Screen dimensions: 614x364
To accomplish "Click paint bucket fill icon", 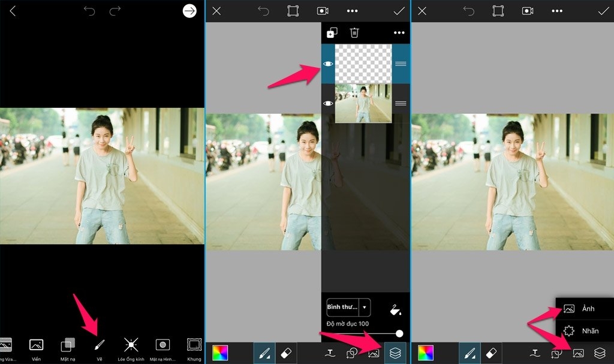I will point(396,310).
